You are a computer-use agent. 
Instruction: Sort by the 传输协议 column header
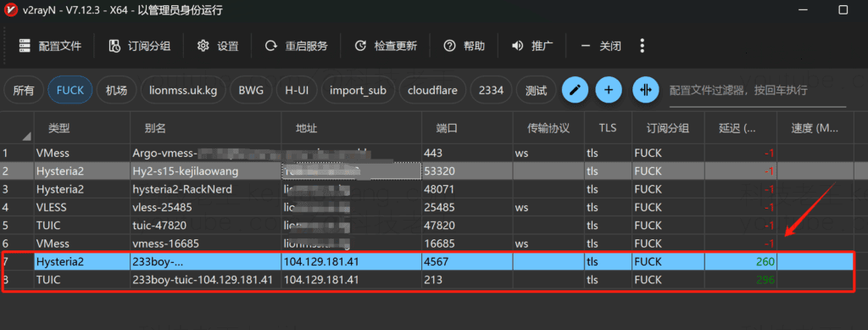pyautogui.click(x=548, y=128)
